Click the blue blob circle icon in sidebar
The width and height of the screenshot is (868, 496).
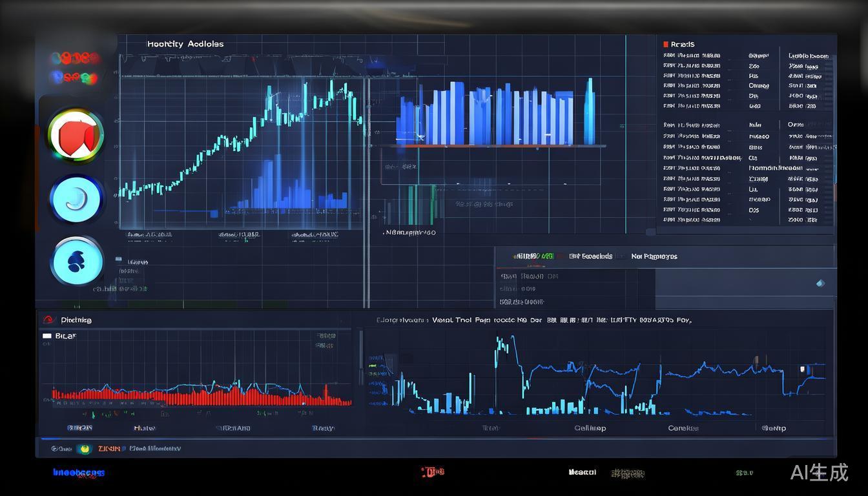tap(77, 262)
